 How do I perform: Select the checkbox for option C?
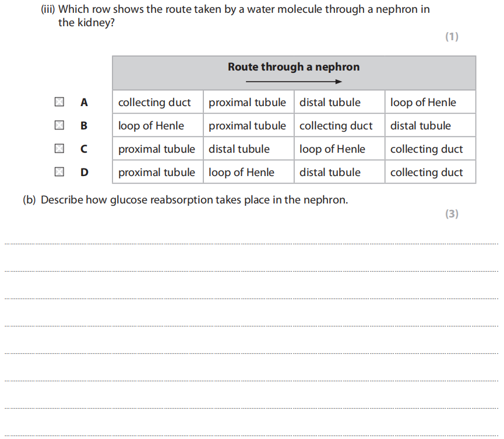59,149
